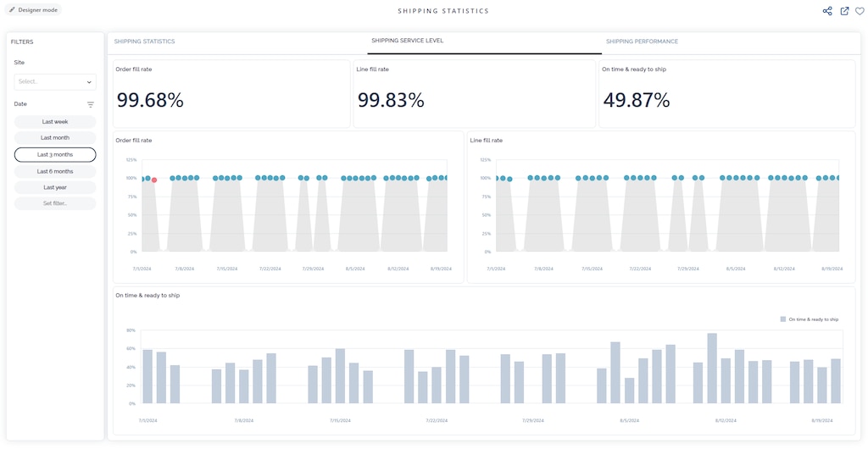Choose the Last 6 months filter
Image resolution: width=868 pixels, height=449 pixels.
[x=55, y=171]
